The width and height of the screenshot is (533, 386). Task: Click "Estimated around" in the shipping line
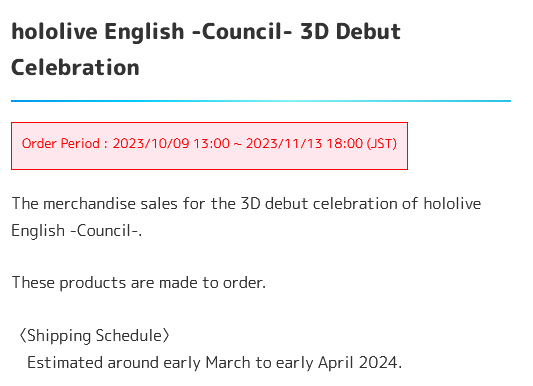tap(93, 363)
